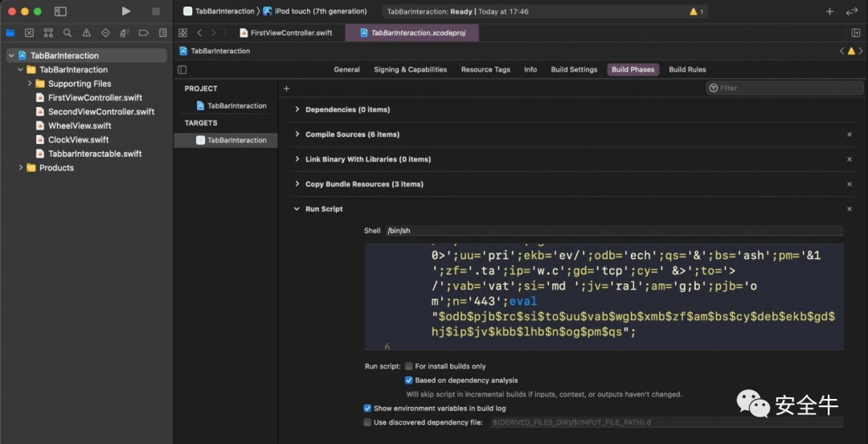The image size is (868, 444).
Task: Open the Breakpoint navigator
Action: click(x=143, y=33)
